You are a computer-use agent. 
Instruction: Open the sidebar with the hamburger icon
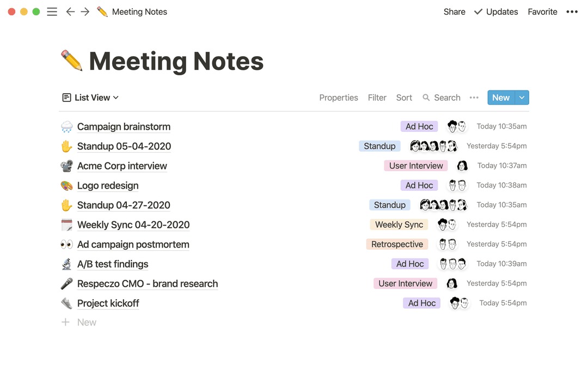click(52, 11)
